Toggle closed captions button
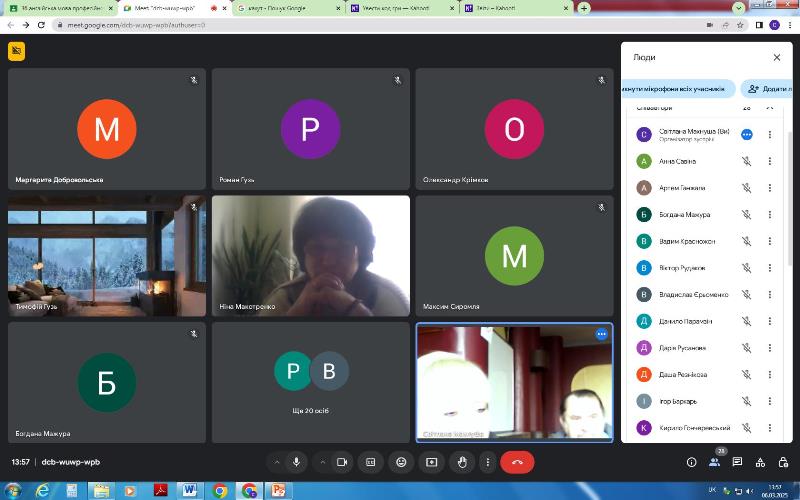The image size is (800, 500). pyautogui.click(x=371, y=462)
